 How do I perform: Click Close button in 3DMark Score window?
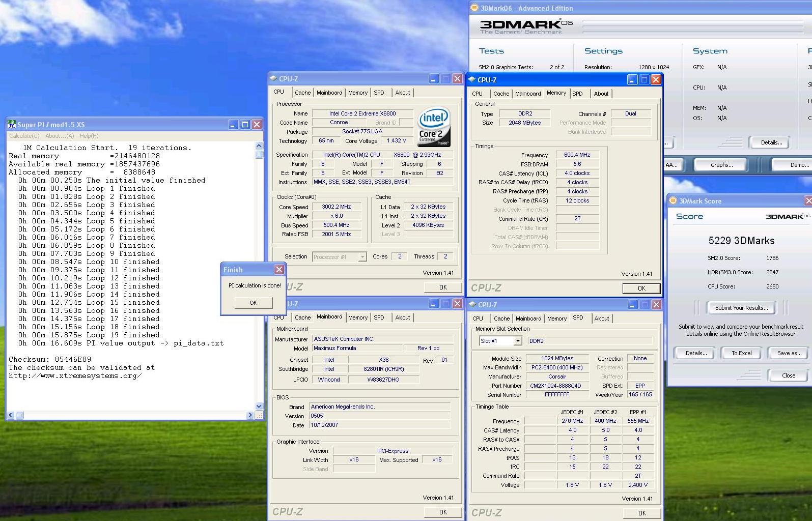click(x=788, y=375)
